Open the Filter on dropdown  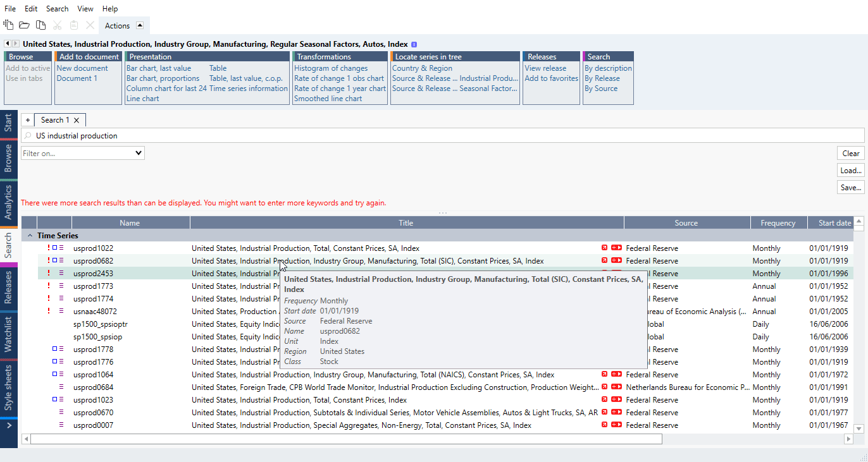coord(83,153)
